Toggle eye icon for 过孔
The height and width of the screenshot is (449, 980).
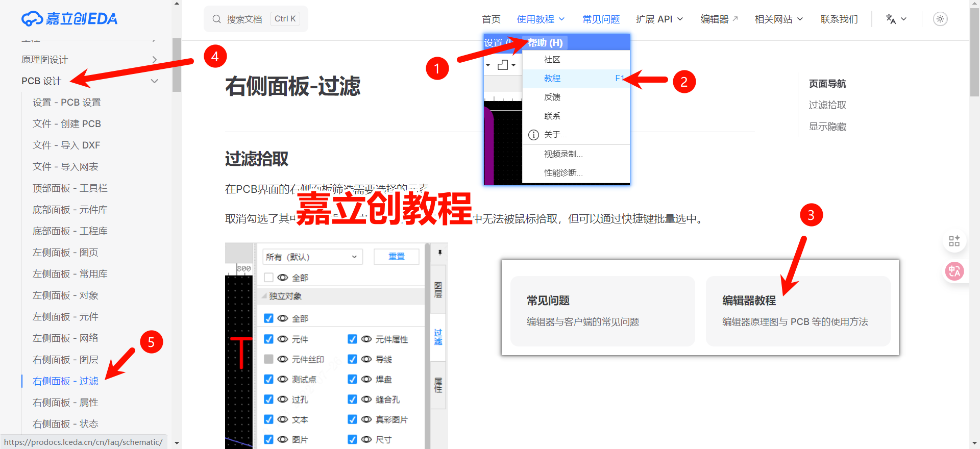coord(283,400)
